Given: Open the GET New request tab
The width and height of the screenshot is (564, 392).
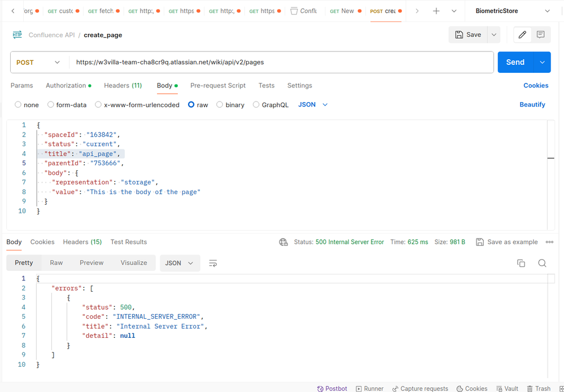Looking at the screenshot, I should point(346,11).
